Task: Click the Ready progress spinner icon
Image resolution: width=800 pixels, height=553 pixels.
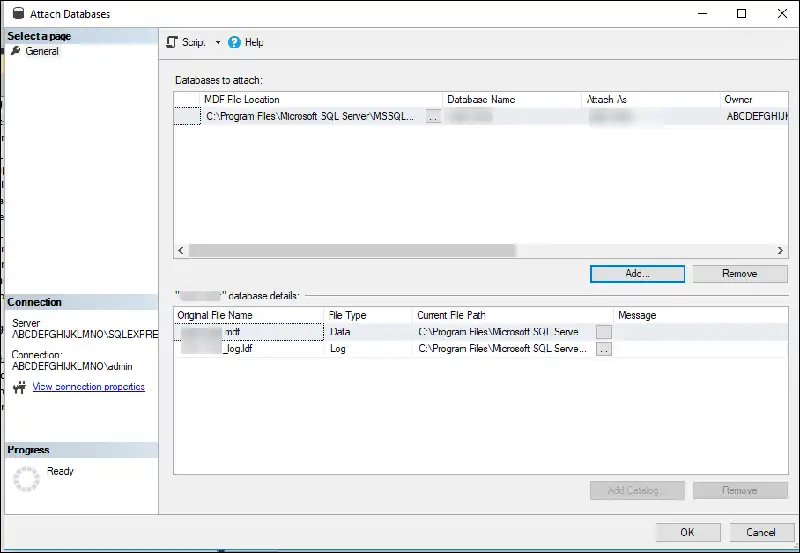Action: [26, 479]
